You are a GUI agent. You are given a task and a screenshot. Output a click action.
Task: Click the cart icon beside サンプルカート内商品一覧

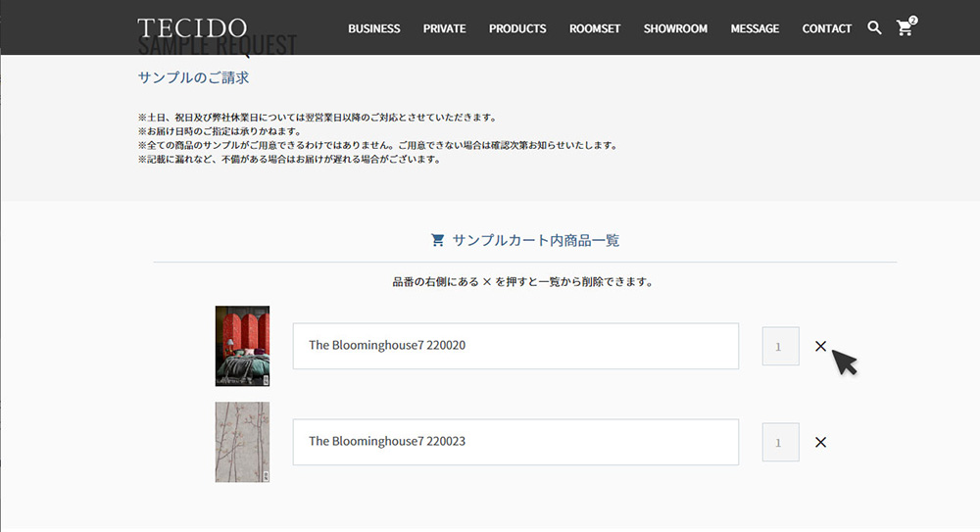(437, 240)
